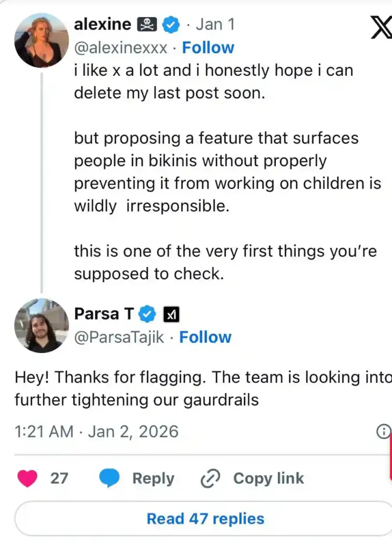Image resolution: width=392 pixels, height=551 pixels.
Task: Open alexine's profile picture
Action: [x=41, y=40]
